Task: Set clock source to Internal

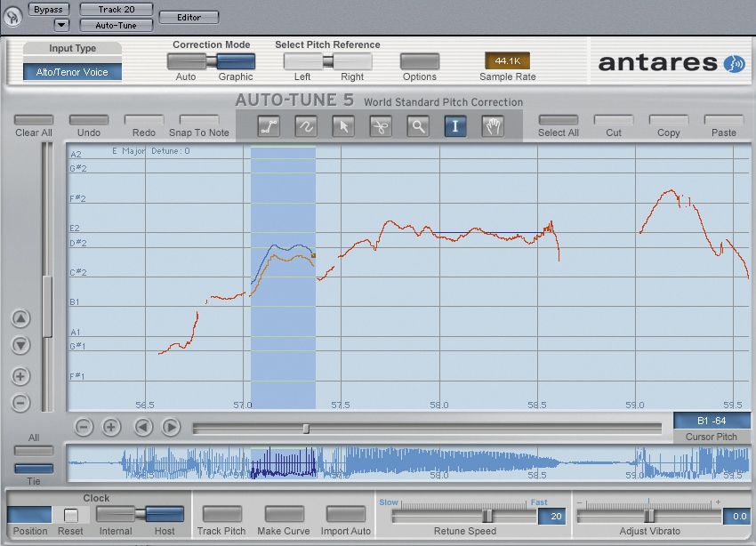Action: (x=117, y=514)
